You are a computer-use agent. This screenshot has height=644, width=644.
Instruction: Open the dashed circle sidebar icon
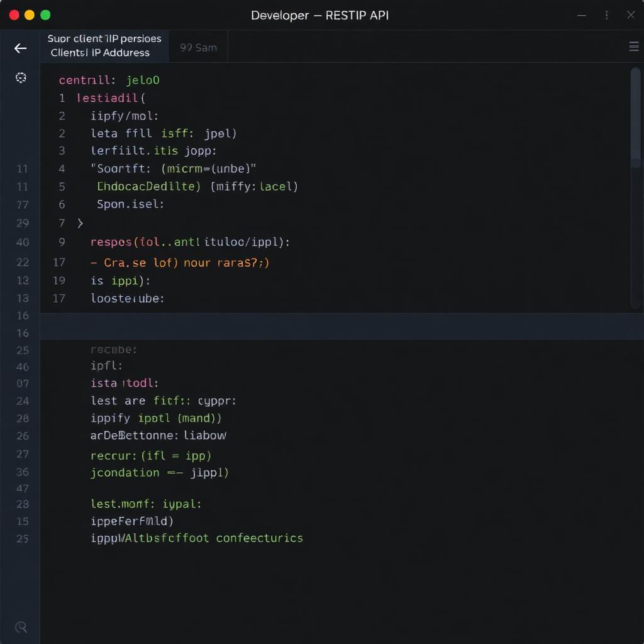pos(21,77)
